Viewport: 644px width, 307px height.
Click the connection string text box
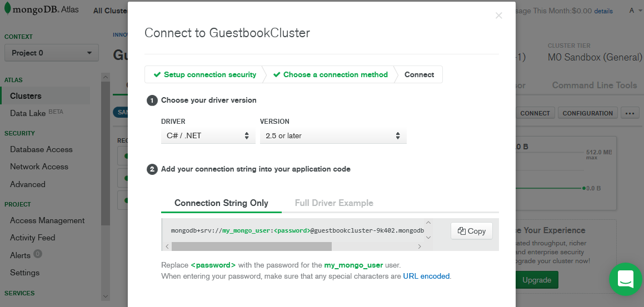(294, 230)
